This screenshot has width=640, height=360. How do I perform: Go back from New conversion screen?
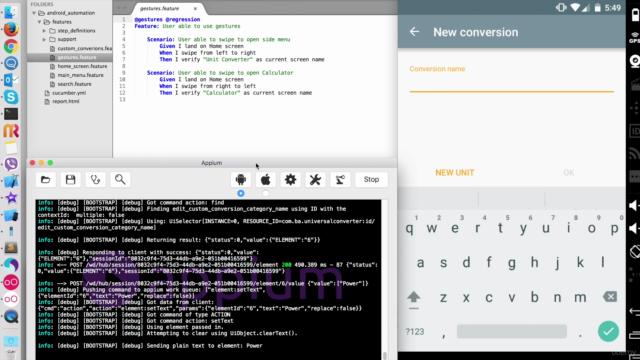pyautogui.click(x=414, y=32)
